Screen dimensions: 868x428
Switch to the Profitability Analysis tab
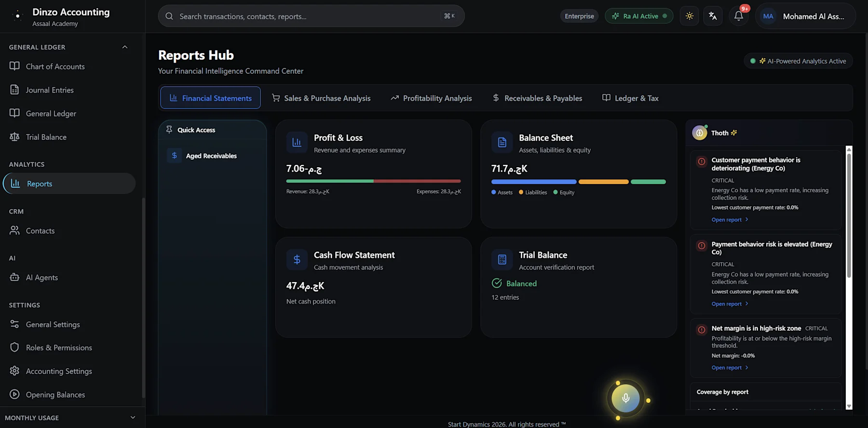point(431,98)
